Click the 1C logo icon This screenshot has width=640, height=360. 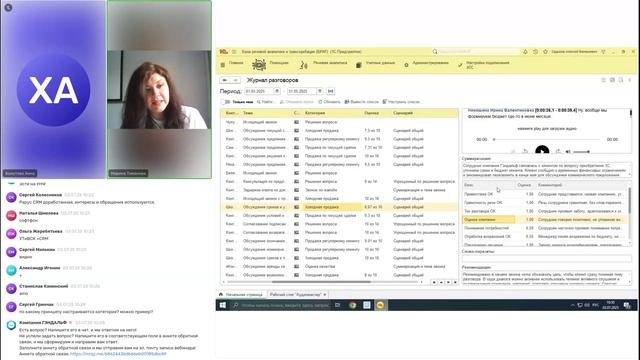click(223, 51)
